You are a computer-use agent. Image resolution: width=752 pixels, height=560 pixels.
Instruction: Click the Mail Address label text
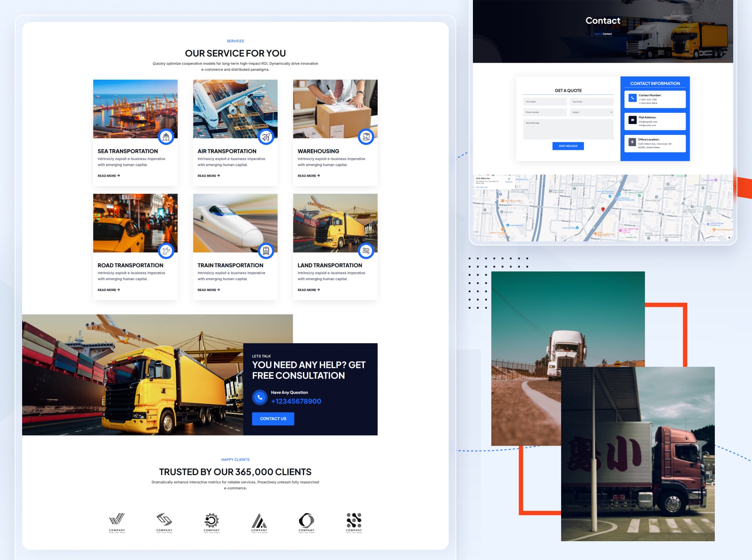point(647,117)
